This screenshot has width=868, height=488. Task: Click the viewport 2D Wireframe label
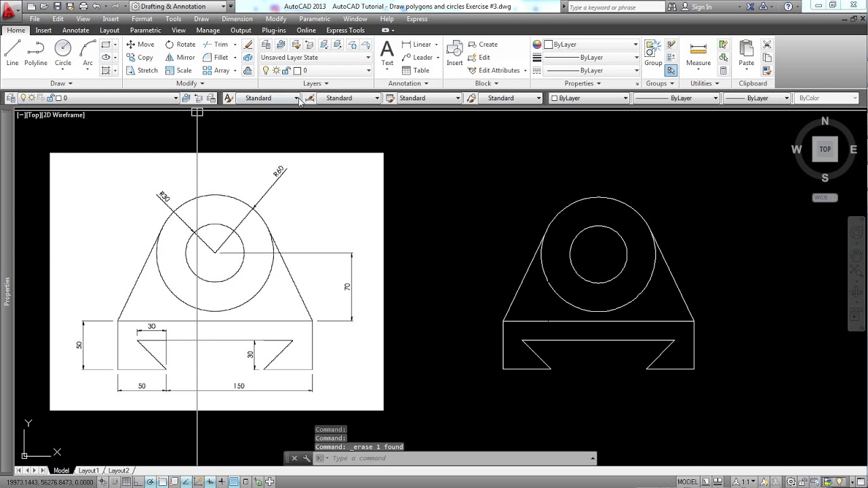click(64, 115)
